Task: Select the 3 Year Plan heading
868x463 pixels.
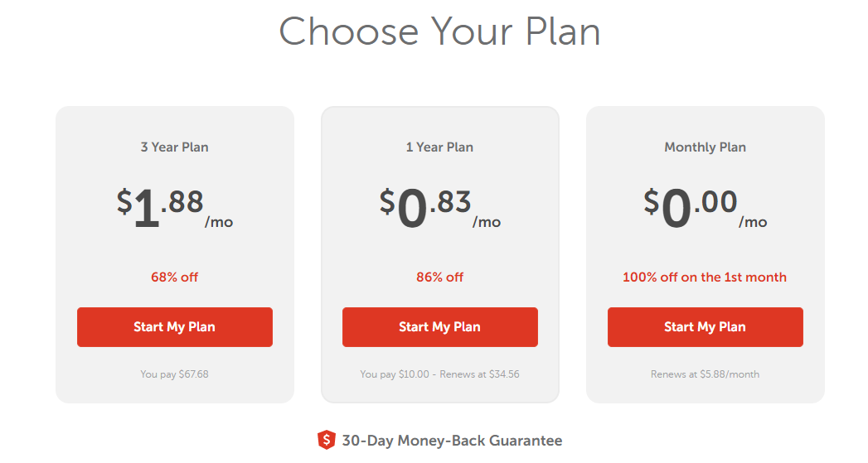Action: tap(174, 147)
